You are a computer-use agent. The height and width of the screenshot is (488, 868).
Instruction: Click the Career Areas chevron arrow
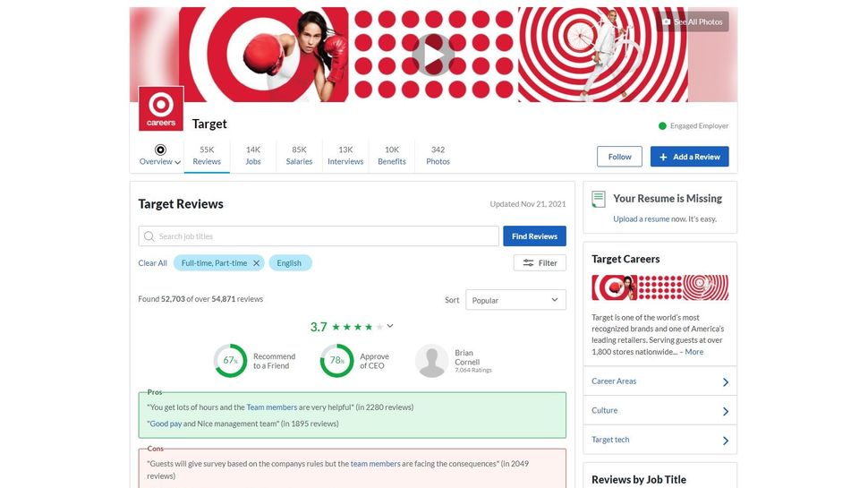click(726, 382)
